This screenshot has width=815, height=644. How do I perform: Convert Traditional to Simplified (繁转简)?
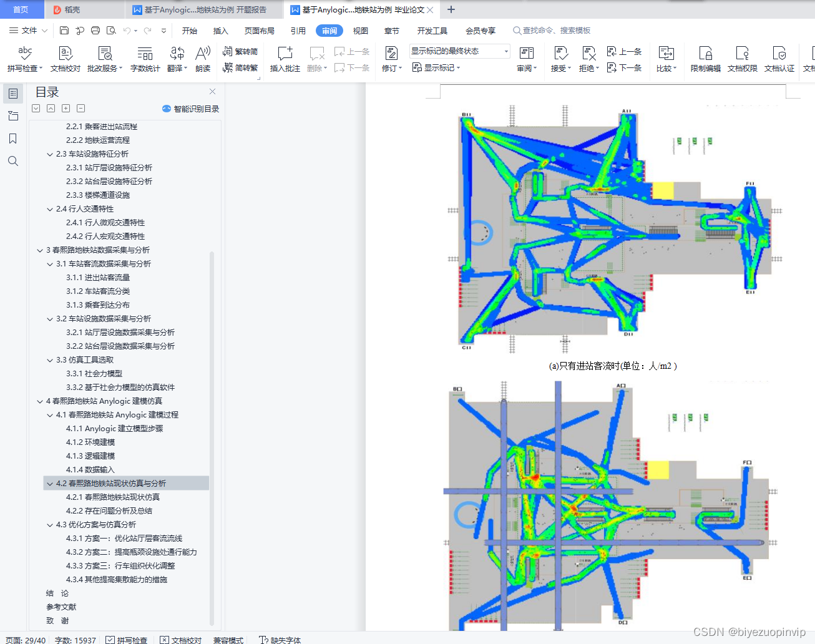point(240,51)
